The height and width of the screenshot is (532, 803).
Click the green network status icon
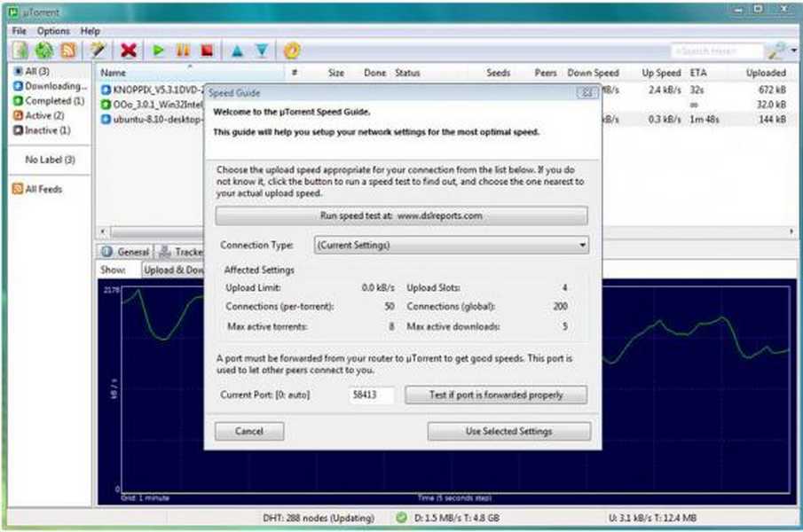coord(401,518)
